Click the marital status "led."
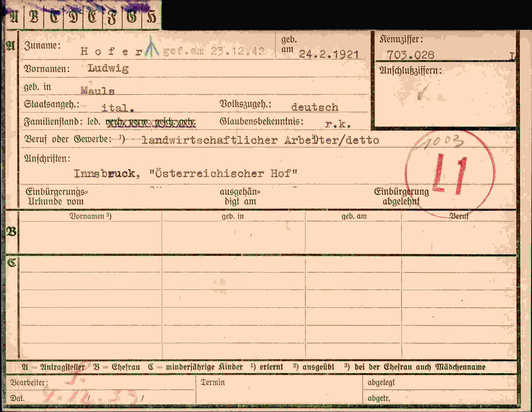The height and width of the screenshot is (412, 532). click(94, 121)
